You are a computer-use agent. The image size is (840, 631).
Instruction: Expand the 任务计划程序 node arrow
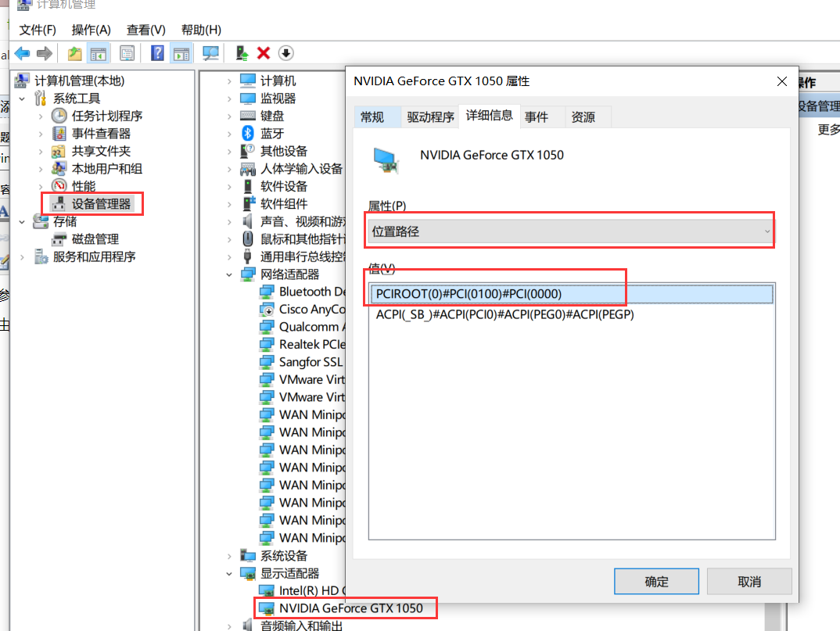[x=41, y=117]
